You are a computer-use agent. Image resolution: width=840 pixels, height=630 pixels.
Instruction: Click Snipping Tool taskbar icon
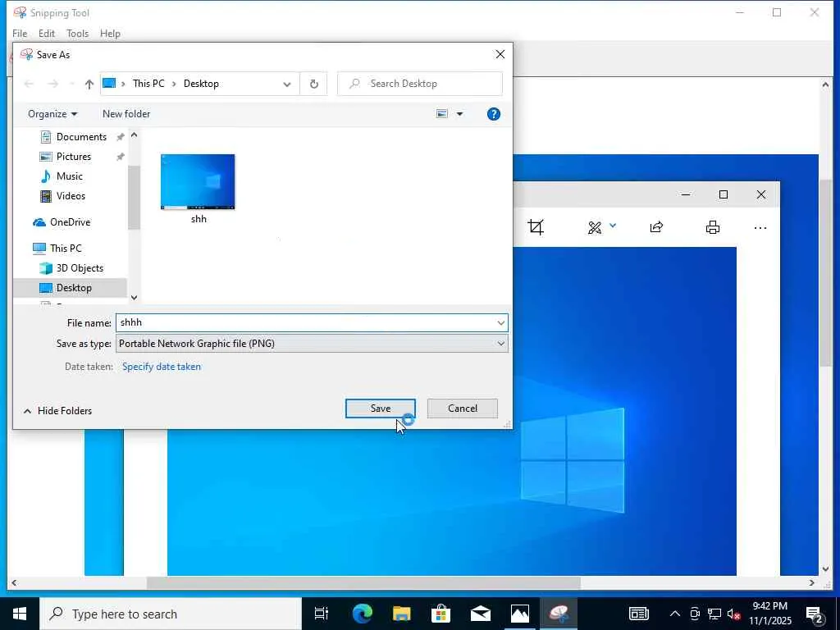[559, 614]
